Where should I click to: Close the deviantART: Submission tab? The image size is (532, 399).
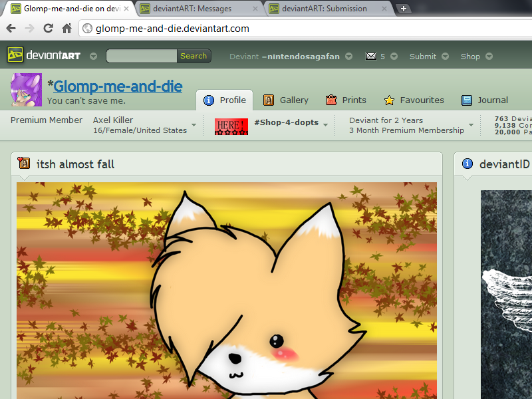384,9
